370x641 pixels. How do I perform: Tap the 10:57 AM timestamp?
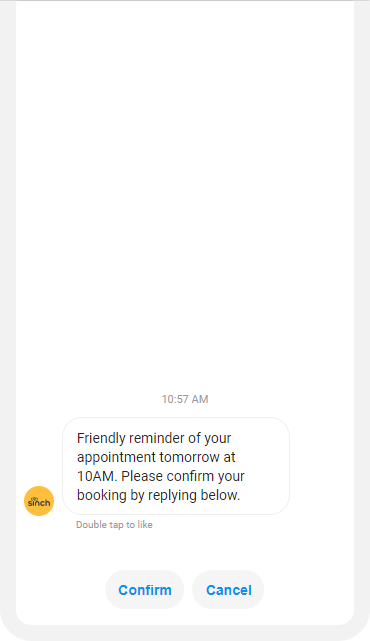(185, 399)
